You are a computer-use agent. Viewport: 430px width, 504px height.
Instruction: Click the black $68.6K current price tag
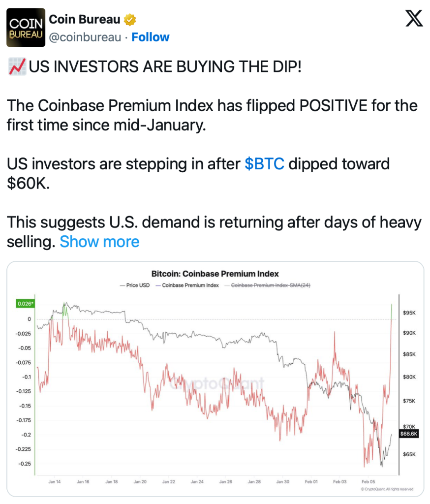(409, 434)
